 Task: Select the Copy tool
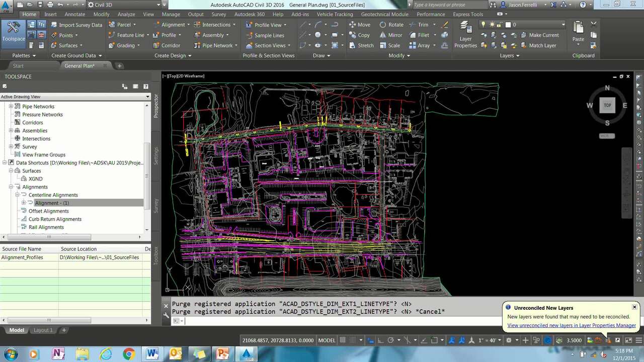[x=360, y=35]
